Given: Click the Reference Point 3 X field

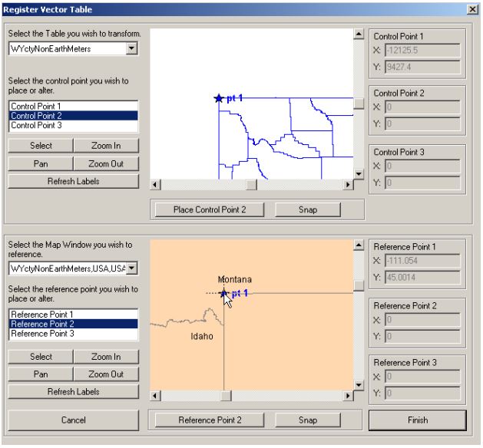Looking at the screenshot, I should tap(422, 377).
